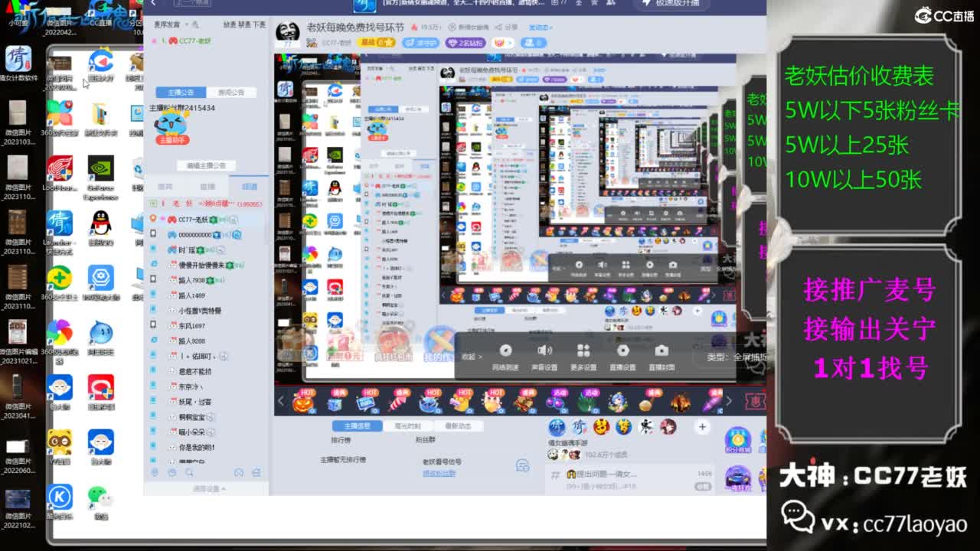
Task: Switch to the 主播信息 tab
Action: (x=357, y=426)
